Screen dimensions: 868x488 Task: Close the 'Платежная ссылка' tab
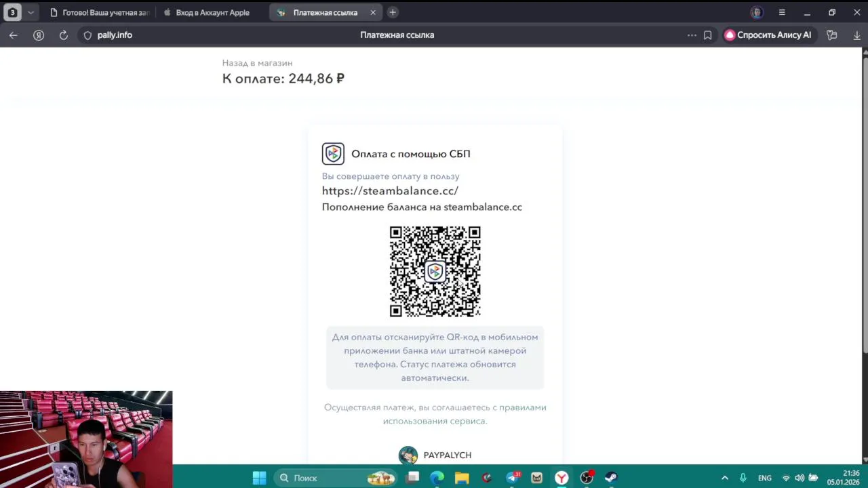click(373, 12)
